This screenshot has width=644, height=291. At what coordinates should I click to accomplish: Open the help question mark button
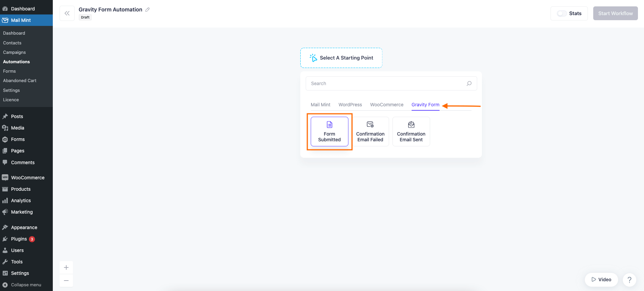629,280
